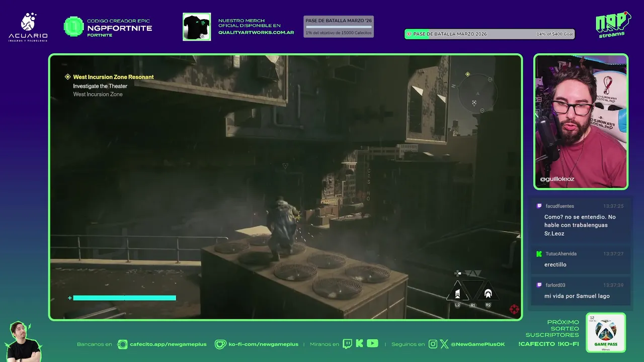644x362 pixels.
Task: Click the Twitch badge next to farlord03
Action: tap(539, 285)
